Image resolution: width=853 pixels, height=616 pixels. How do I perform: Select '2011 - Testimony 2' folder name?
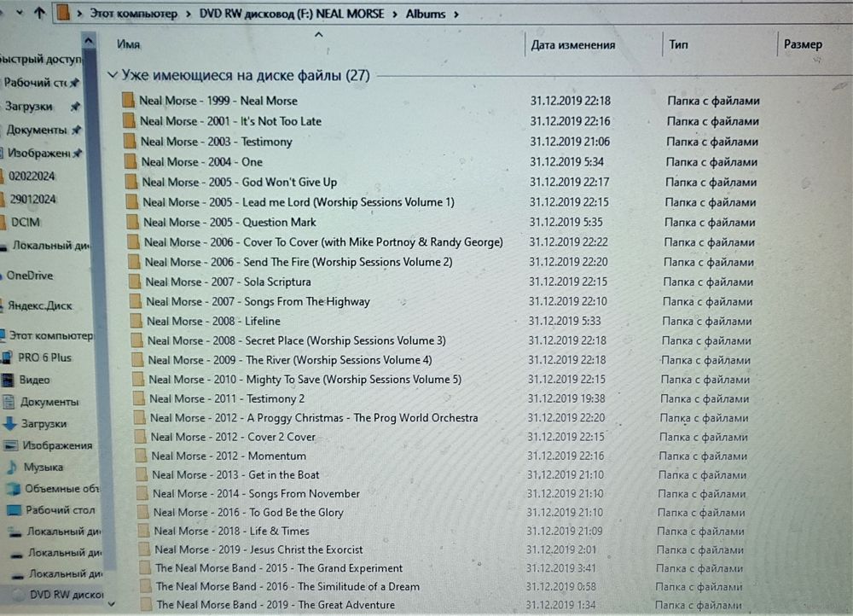[x=227, y=399]
